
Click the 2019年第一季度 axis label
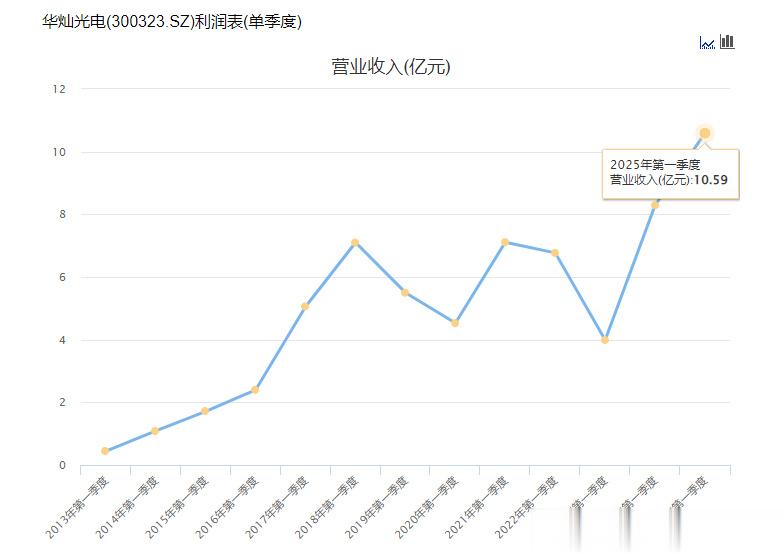(378, 508)
